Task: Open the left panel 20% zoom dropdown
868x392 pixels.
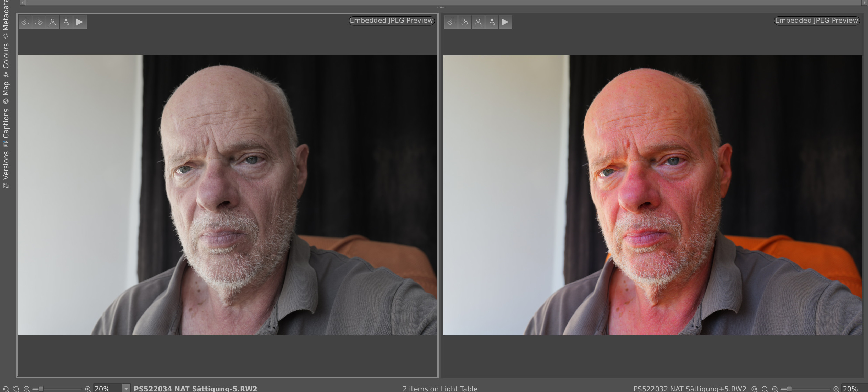Action: coord(126,389)
